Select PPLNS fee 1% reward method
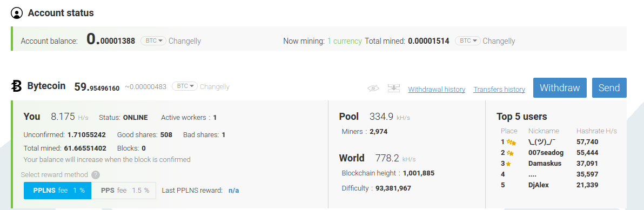Viewport: 644px width, 210px height. pos(57,191)
